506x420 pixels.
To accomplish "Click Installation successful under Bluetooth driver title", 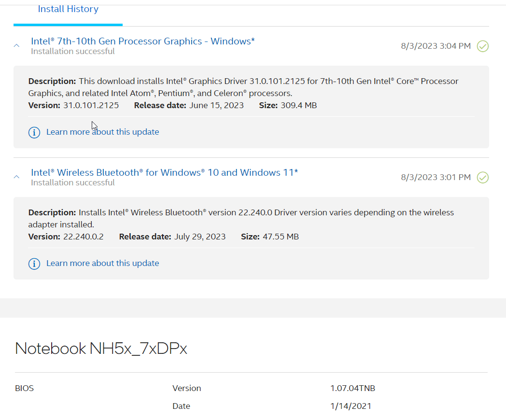I will coord(72,183).
